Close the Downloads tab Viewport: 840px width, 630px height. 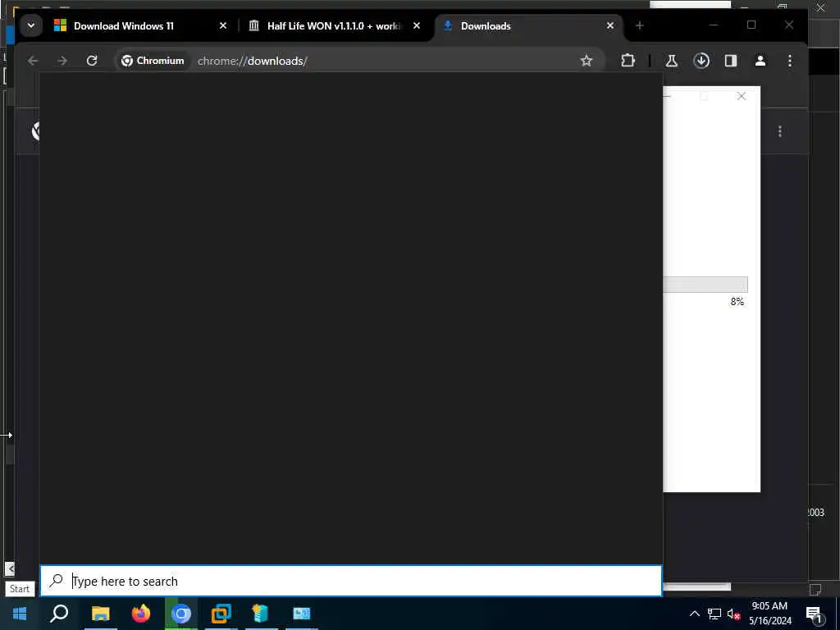point(609,25)
